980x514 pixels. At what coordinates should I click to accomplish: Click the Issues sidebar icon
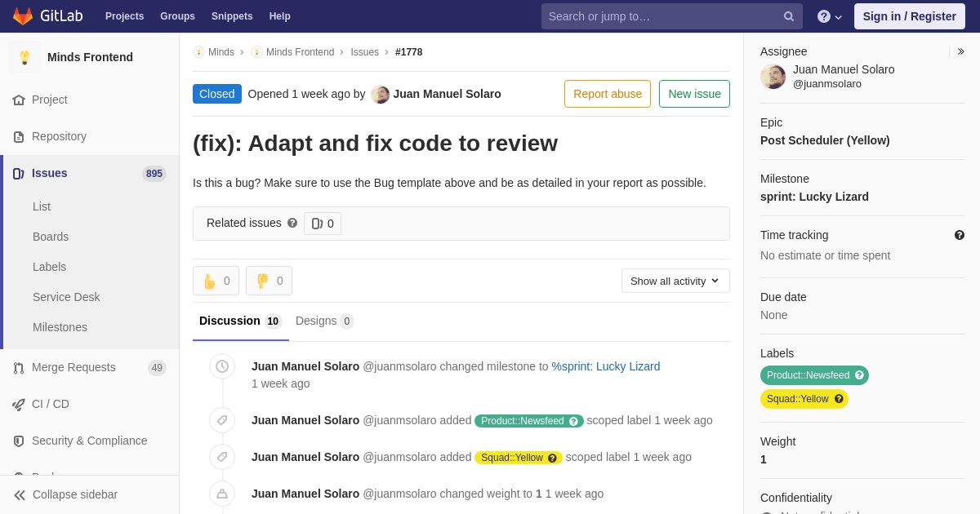[x=19, y=173]
